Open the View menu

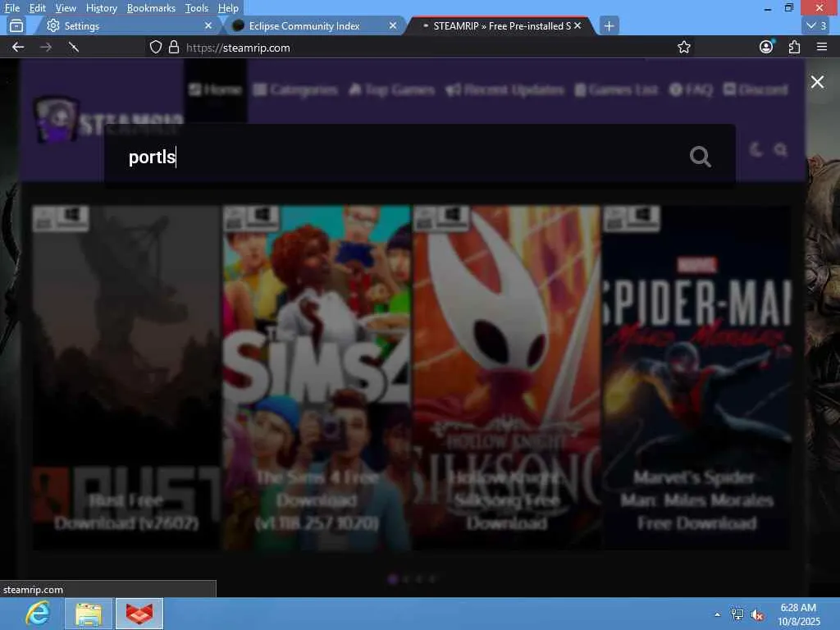(66, 8)
